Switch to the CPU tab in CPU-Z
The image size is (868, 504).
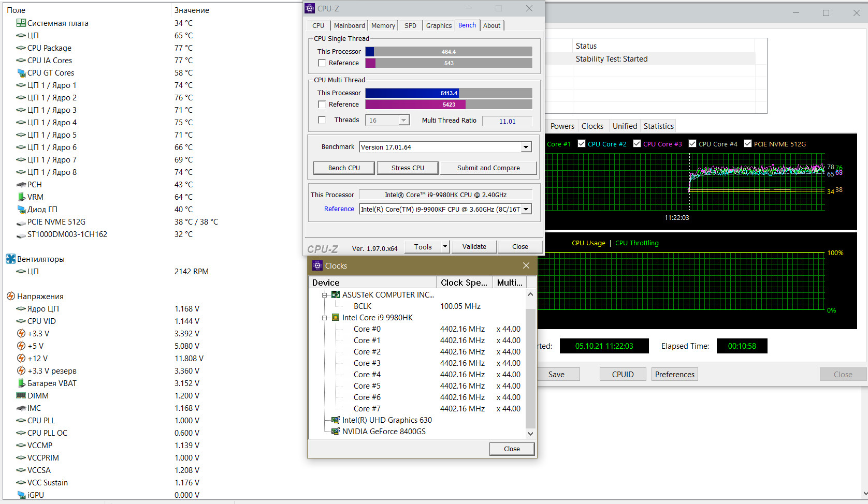[319, 25]
